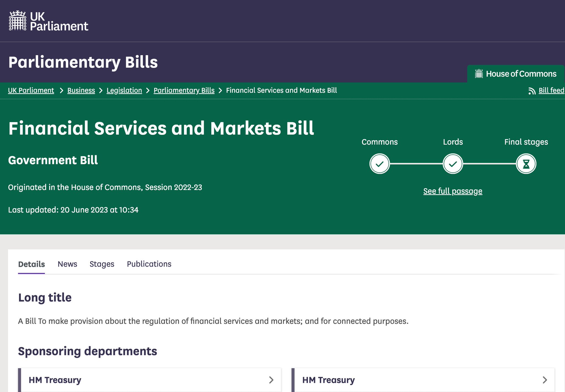Click the Commons stage label
The image size is (565, 392).
[x=380, y=142]
